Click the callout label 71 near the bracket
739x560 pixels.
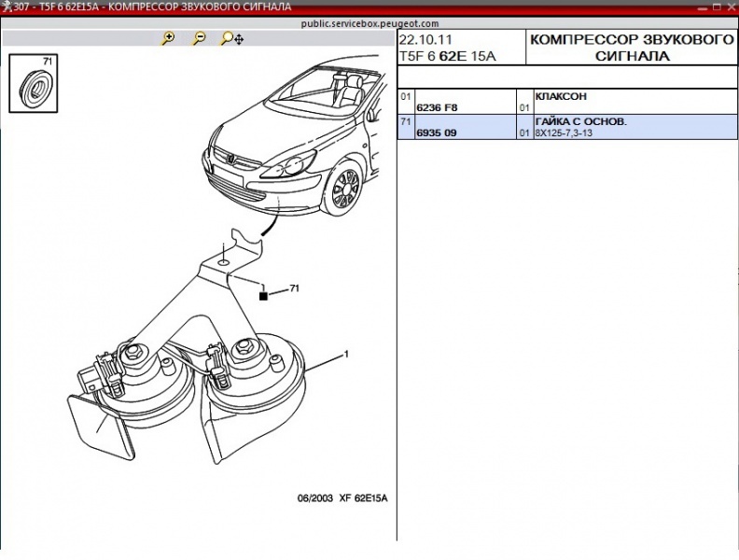pyautogui.click(x=294, y=287)
